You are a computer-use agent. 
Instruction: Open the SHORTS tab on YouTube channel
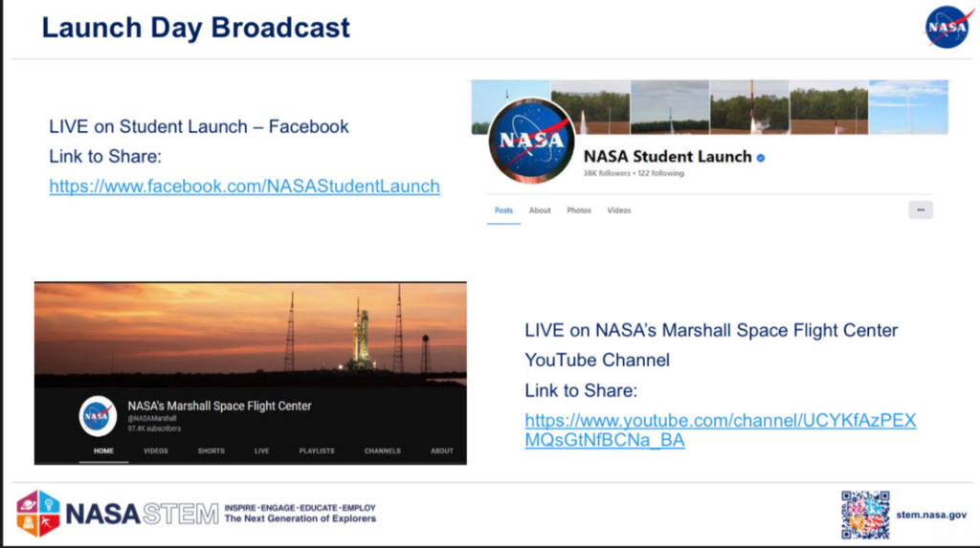point(212,450)
